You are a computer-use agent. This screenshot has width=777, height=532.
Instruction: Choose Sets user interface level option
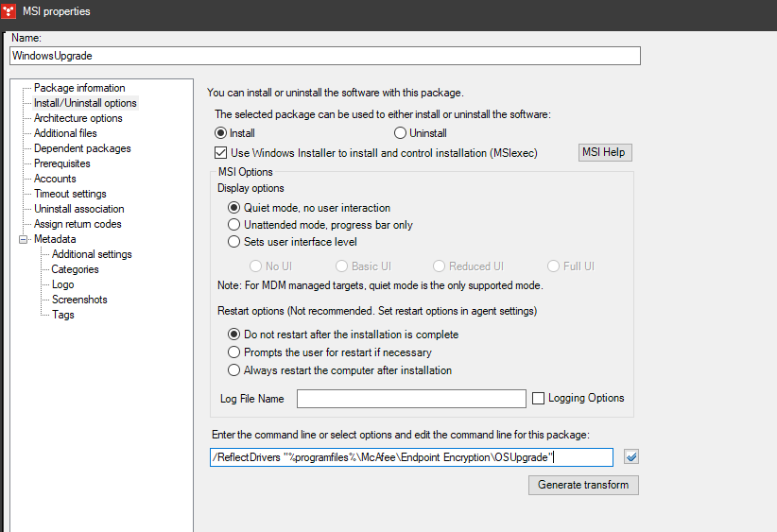click(234, 242)
